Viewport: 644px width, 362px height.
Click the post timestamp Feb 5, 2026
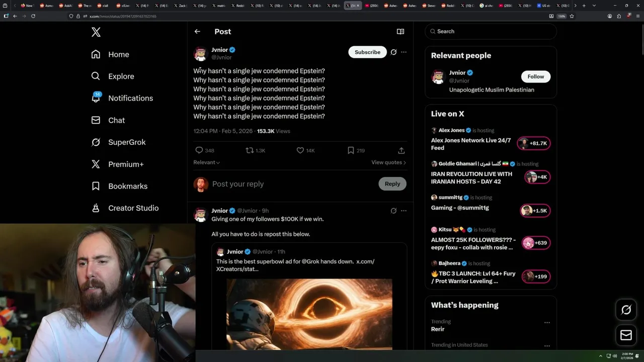[223, 131]
